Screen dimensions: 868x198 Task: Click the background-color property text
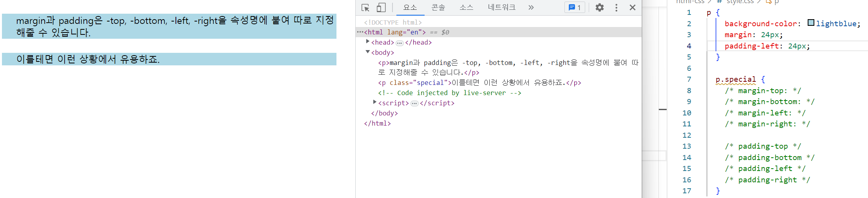pos(760,24)
